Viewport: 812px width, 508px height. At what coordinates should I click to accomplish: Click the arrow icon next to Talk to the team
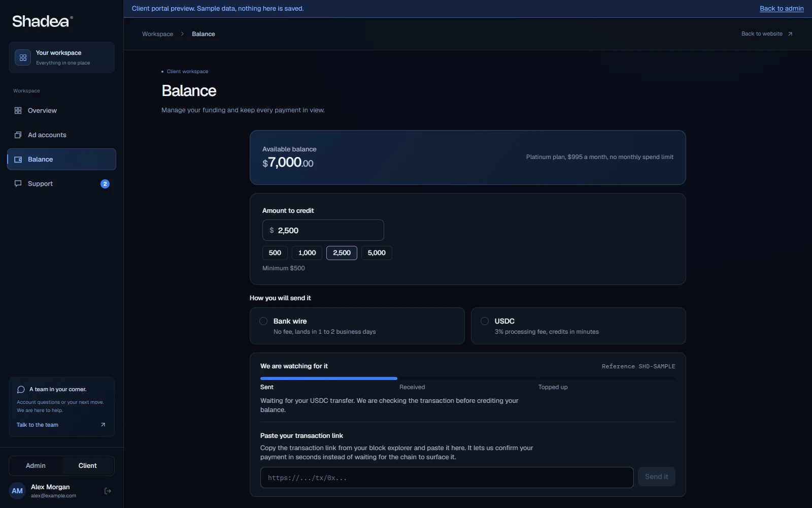pos(103,425)
